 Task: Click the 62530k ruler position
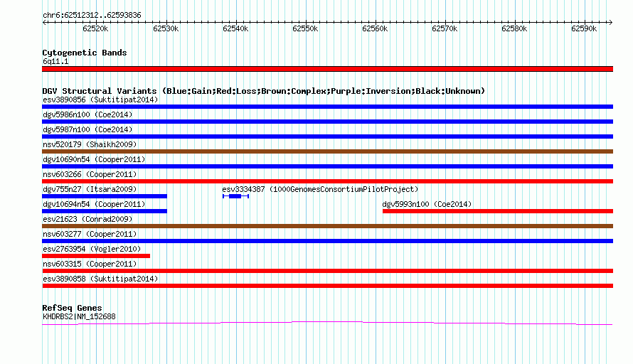(166, 28)
